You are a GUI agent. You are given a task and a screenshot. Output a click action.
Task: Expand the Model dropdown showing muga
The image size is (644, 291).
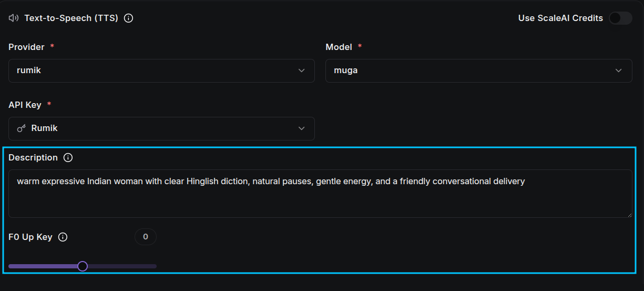(x=478, y=71)
